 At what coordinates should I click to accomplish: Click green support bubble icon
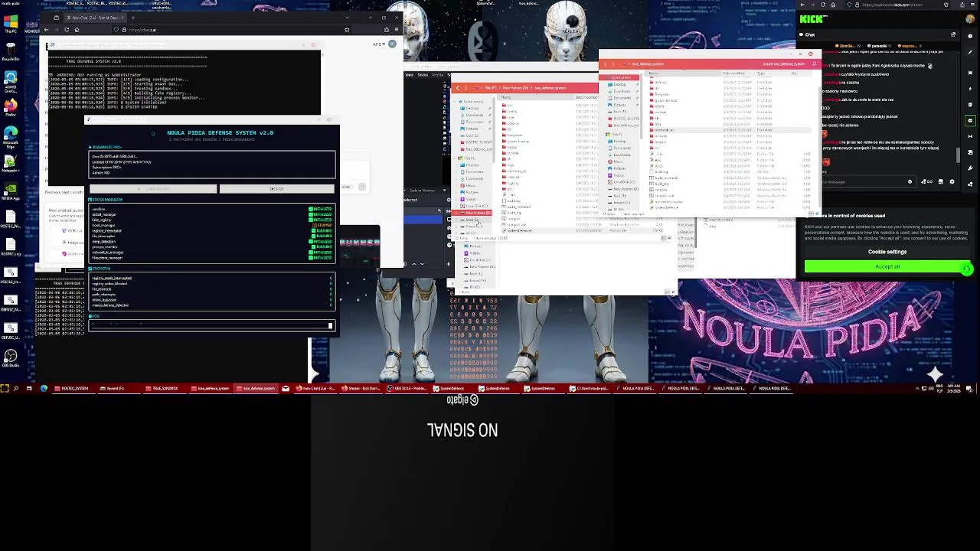coord(966,268)
